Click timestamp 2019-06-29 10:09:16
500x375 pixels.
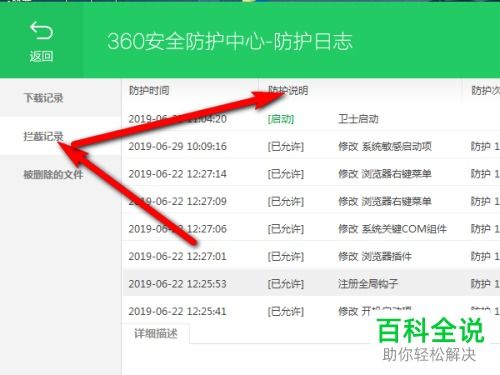click(178, 146)
